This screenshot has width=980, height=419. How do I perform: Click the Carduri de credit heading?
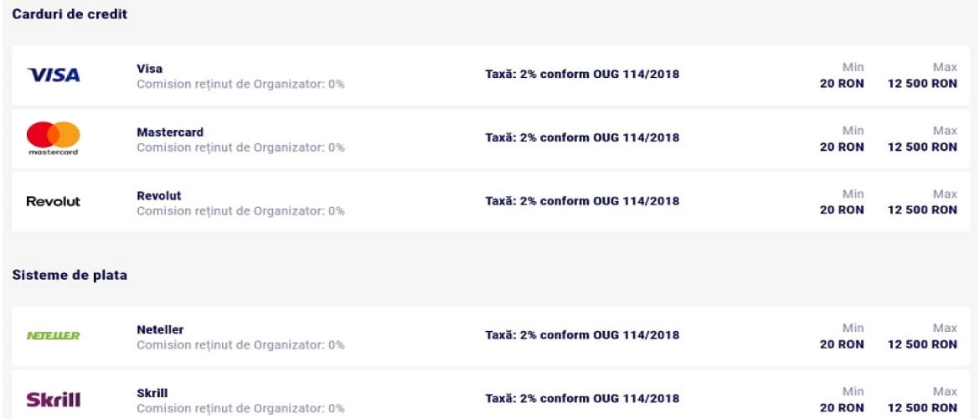70,13
